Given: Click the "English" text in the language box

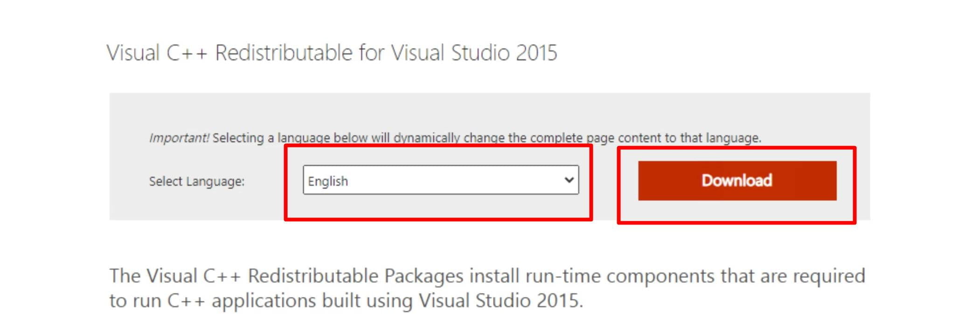Looking at the screenshot, I should [x=328, y=181].
